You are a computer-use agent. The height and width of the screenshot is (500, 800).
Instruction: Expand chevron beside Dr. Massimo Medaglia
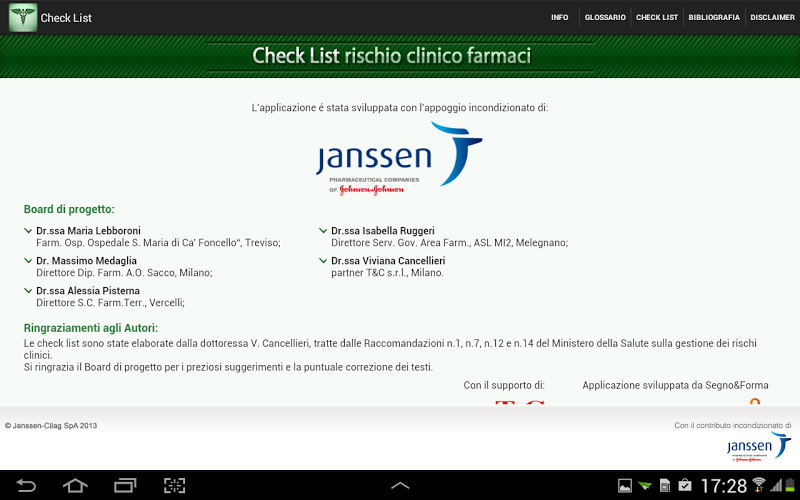(28, 261)
